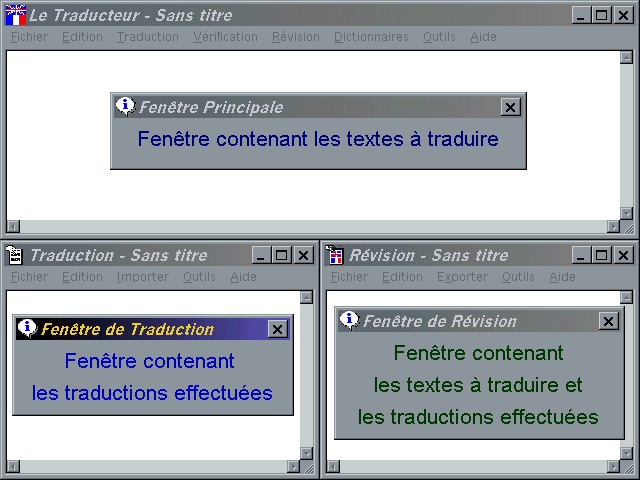Open Fichier menu in Révision window
This screenshot has width=640, height=480.
(349, 277)
